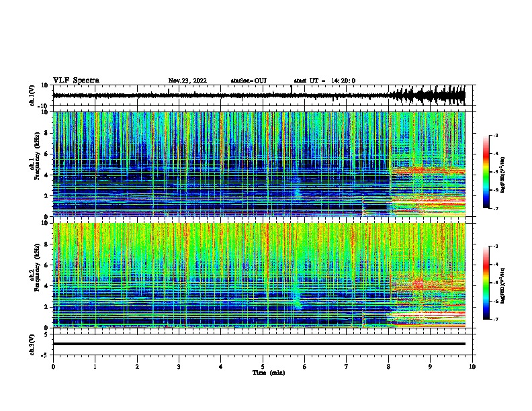Click the 6 tick label on Time axis
This screenshot has width=532, height=411.
point(305,367)
